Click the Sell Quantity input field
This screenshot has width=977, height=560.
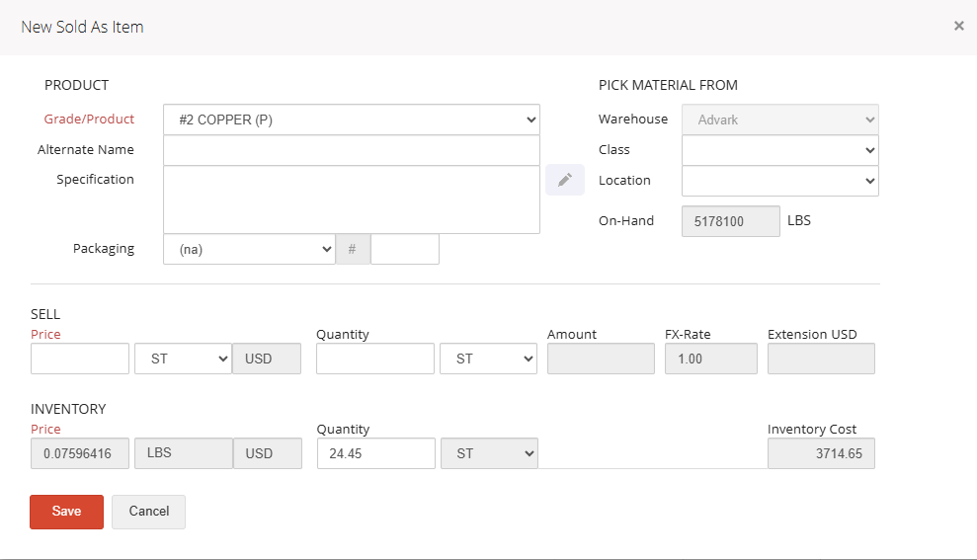(375, 359)
